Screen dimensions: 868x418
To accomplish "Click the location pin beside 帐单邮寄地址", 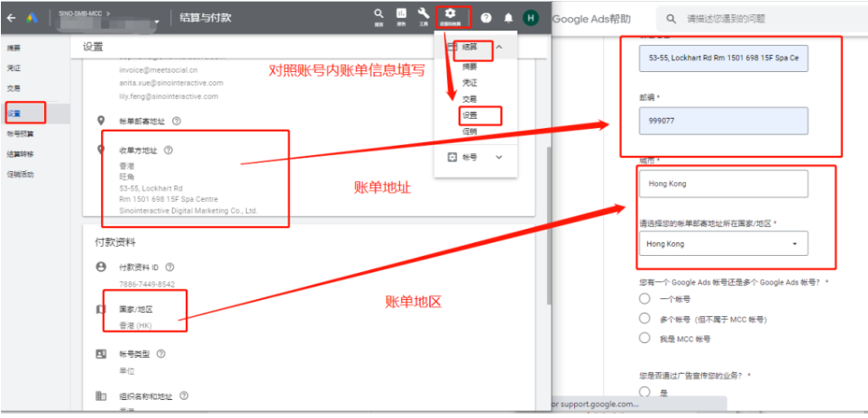I will point(101,121).
